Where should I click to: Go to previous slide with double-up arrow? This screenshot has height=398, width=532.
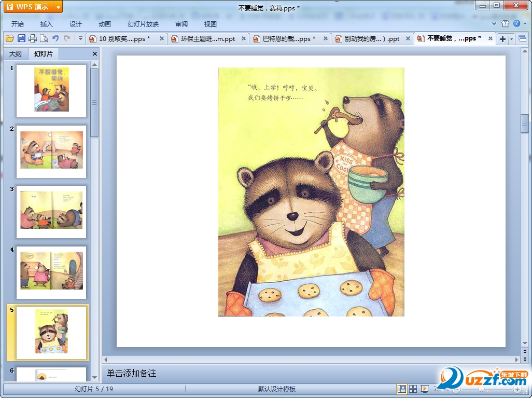pos(525,351)
